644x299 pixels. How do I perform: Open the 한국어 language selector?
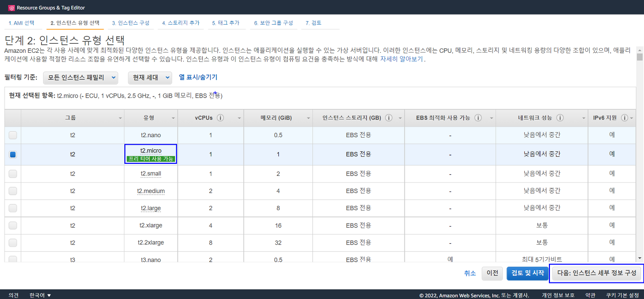click(x=40, y=295)
